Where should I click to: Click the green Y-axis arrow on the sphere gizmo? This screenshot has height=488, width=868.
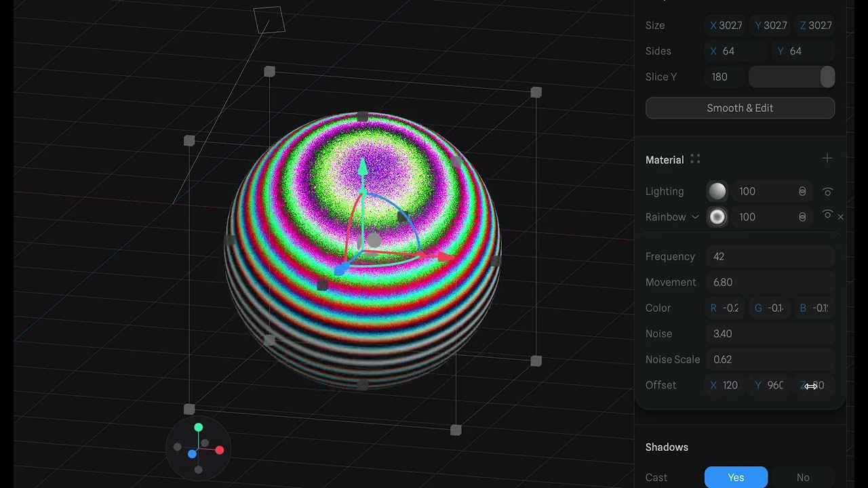[x=363, y=167]
